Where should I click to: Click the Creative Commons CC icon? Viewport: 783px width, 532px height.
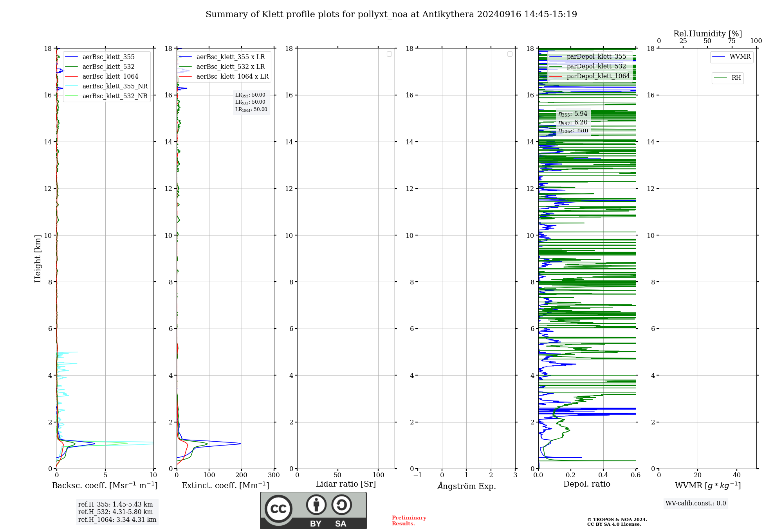tap(278, 509)
